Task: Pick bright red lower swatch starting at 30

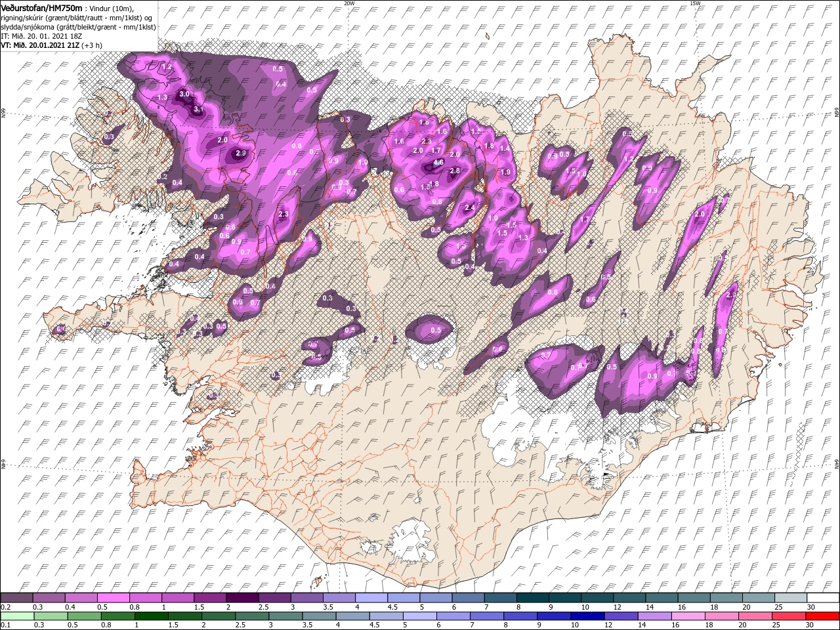Action: click(822, 616)
